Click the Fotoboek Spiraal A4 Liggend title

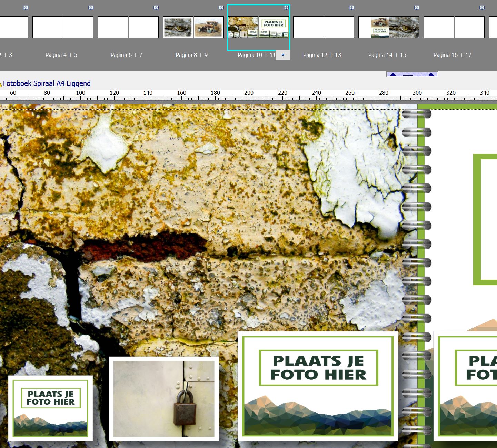[x=47, y=83]
